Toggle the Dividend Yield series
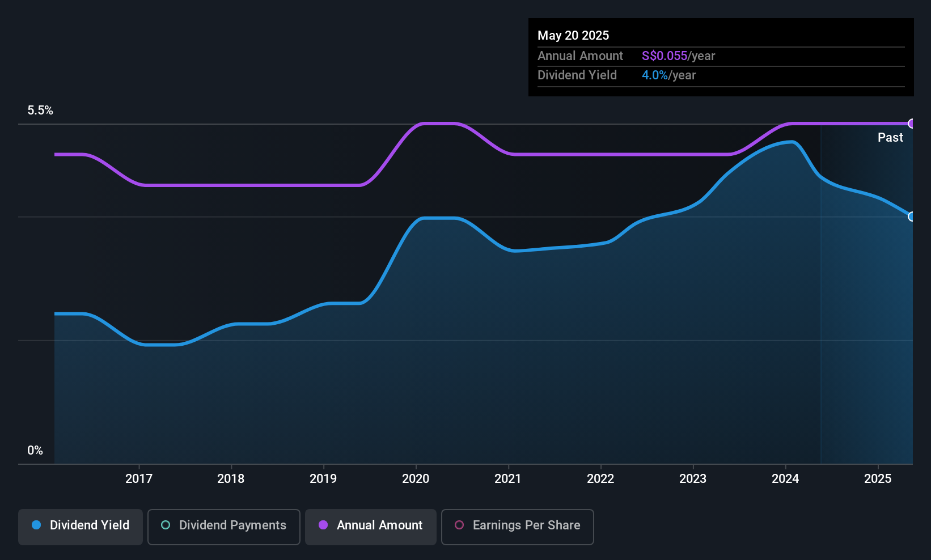 click(81, 527)
